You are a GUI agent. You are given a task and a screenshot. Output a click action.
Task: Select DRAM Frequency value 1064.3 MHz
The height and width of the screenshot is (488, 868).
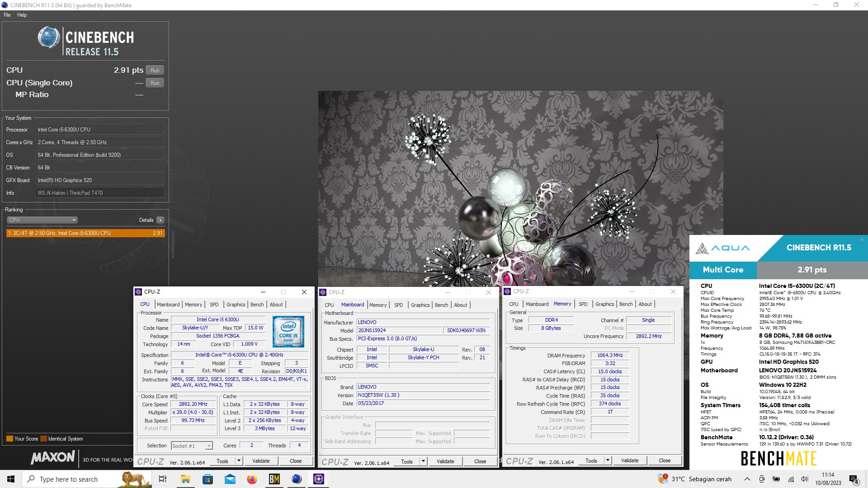(x=610, y=356)
